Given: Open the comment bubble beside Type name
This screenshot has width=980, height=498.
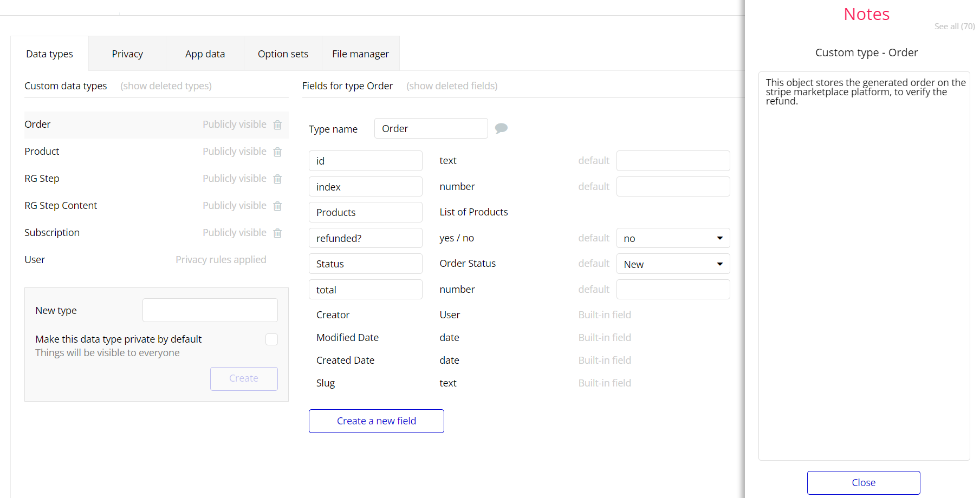Looking at the screenshot, I should [x=501, y=128].
